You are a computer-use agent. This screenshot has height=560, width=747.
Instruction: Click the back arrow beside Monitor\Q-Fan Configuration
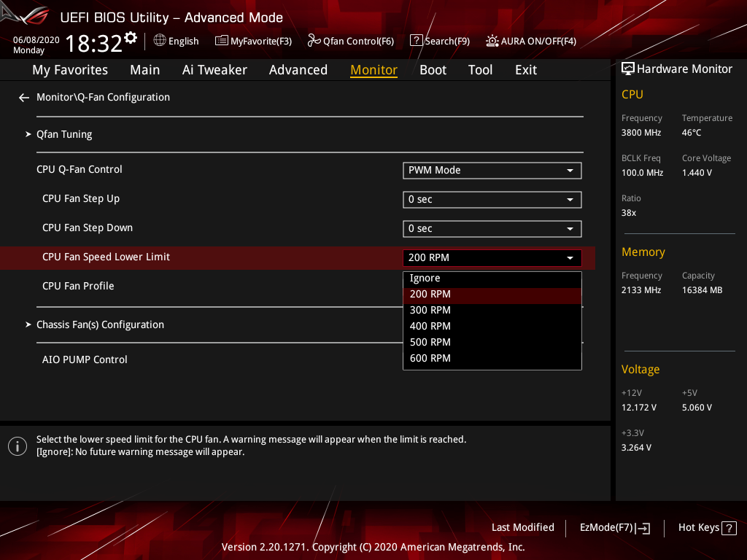pyautogui.click(x=24, y=98)
